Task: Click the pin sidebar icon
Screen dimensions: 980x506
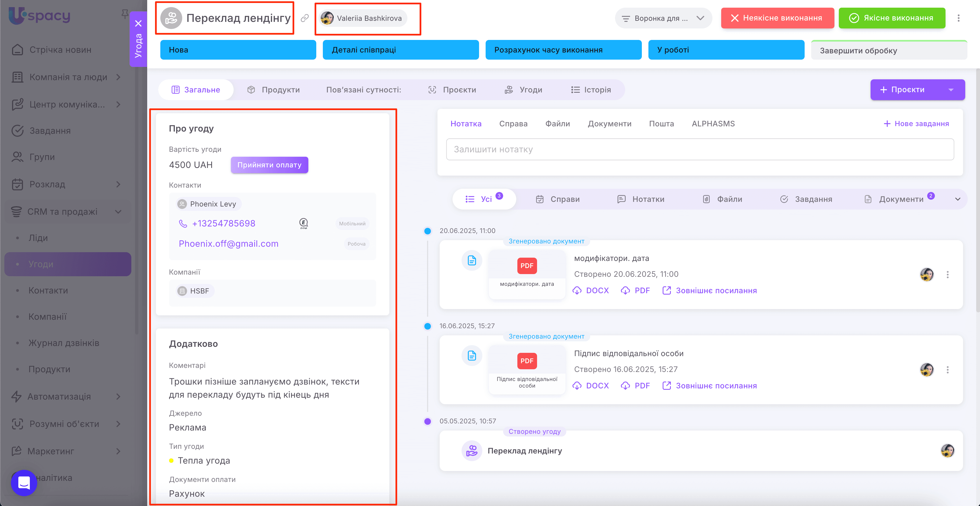Action: click(124, 14)
